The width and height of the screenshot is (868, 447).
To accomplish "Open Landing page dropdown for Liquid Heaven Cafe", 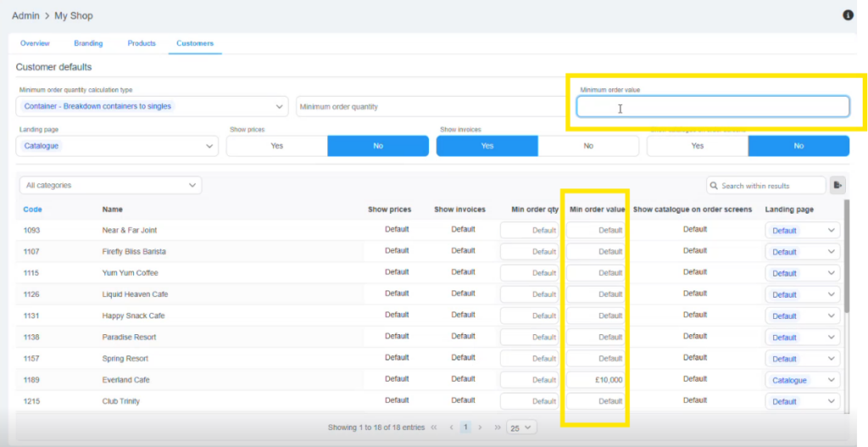I will pyautogui.click(x=803, y=294).
